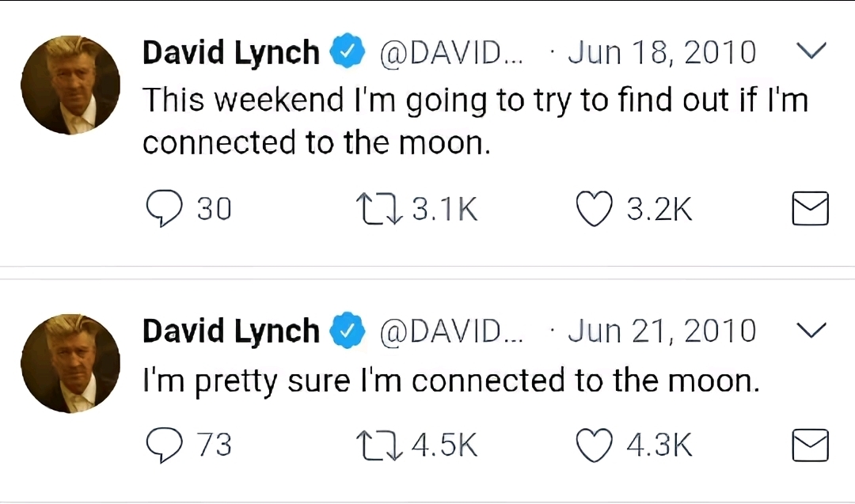Viewport: 855px width, 504px height.
Task: Open tweet text "I'm pretty sure I'm connected"
Action: coord(450,381)
